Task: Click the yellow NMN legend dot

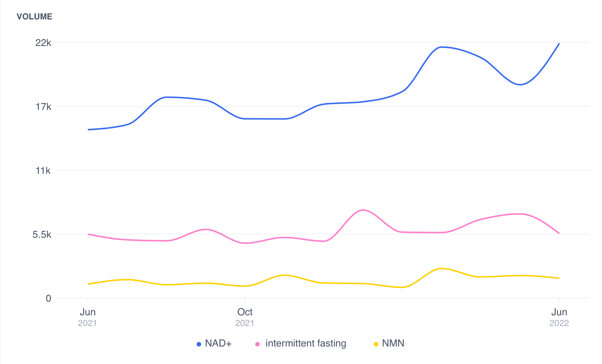Action: point(376,344)
